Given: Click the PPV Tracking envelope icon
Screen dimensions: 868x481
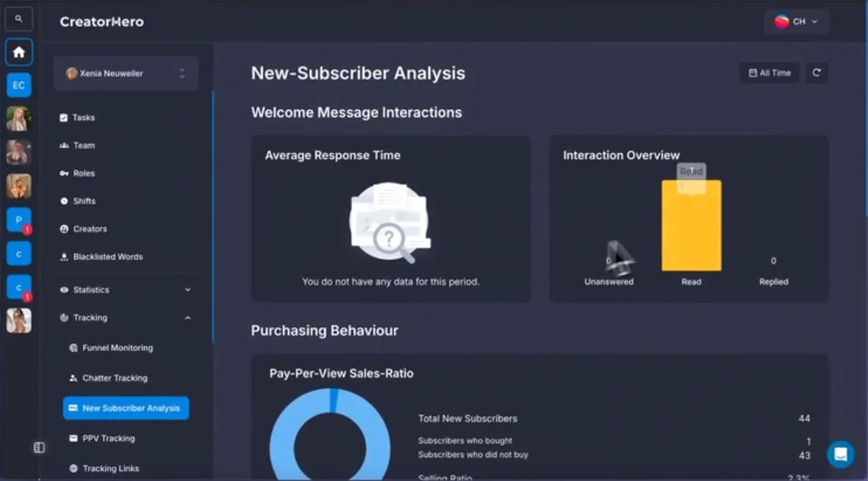Looking at the screenshot, I should 73,438.
